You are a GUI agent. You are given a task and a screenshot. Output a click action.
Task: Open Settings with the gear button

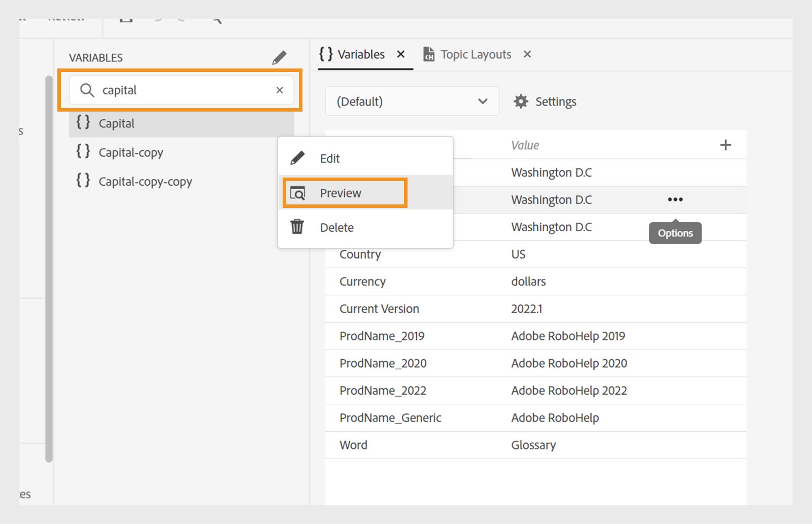click(x=545, y=101)
